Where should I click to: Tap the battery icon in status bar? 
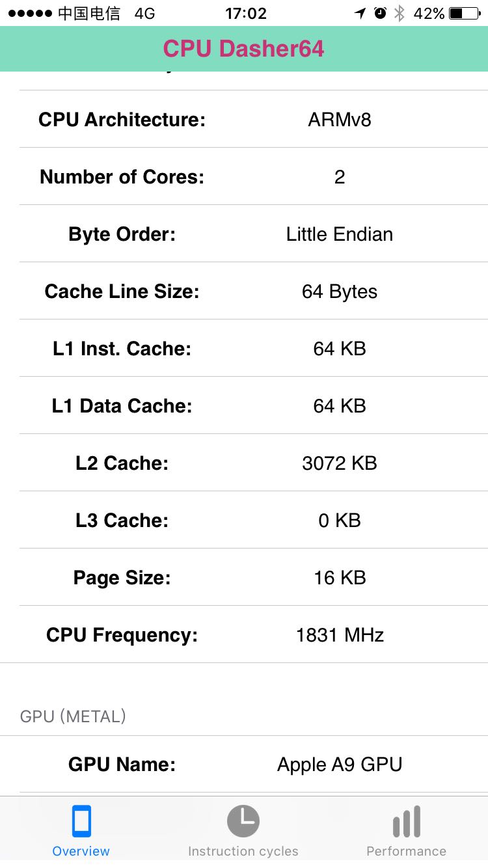pos(464,13)
